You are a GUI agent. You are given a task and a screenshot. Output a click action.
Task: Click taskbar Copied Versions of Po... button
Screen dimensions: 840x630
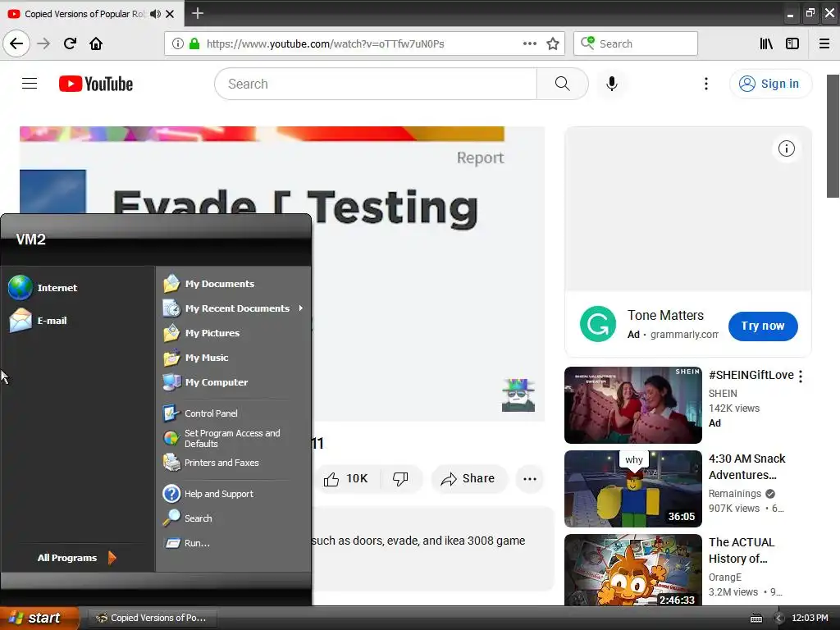[152, 618]
